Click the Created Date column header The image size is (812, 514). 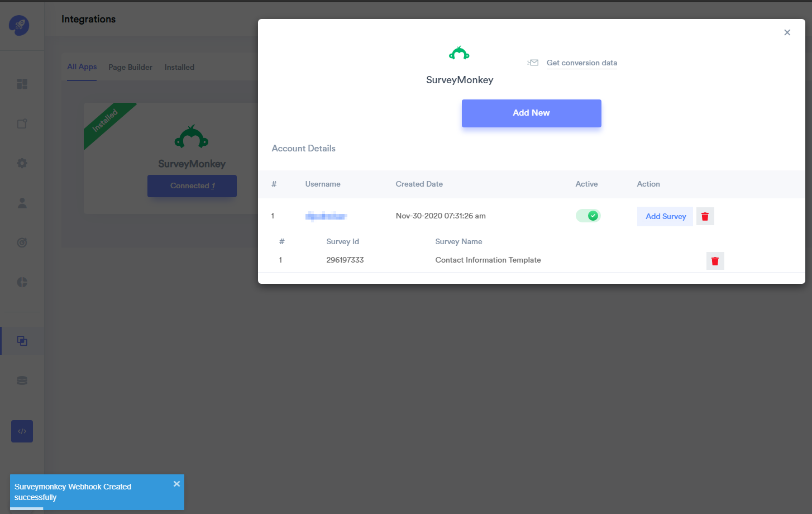tap(419, 184)
